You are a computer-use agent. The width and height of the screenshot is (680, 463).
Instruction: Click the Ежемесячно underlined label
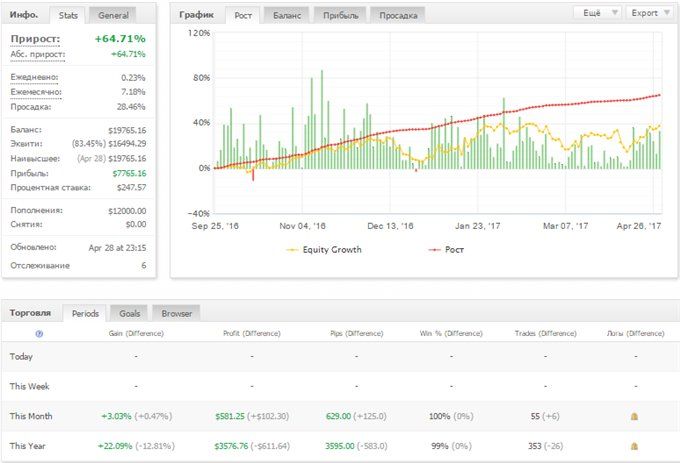pyautogui.click(x=35, y=92)
